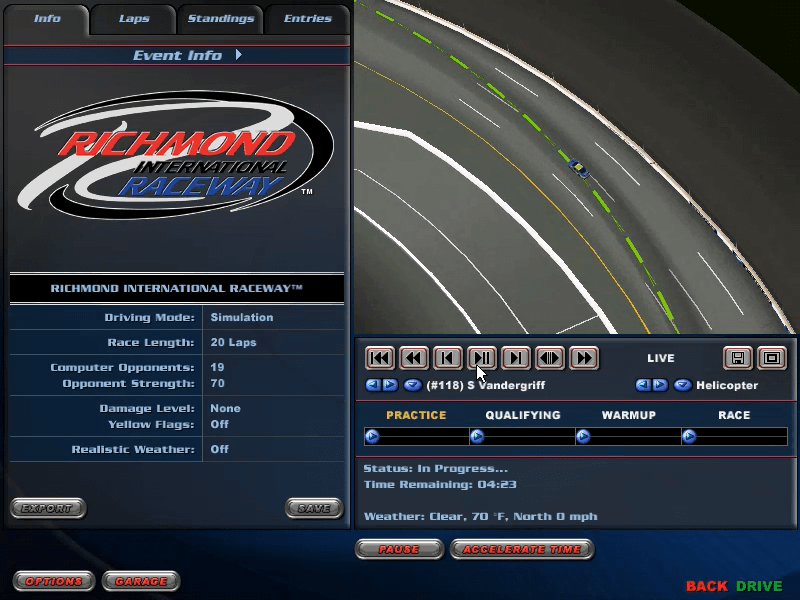Click the '20 Laps' race length value
800x600 pixels.
pos(233,342)
